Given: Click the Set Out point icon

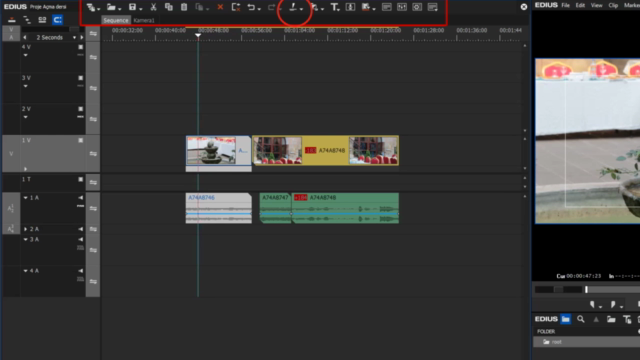Looking at the screenshot, I should click(x=613, y=304).
